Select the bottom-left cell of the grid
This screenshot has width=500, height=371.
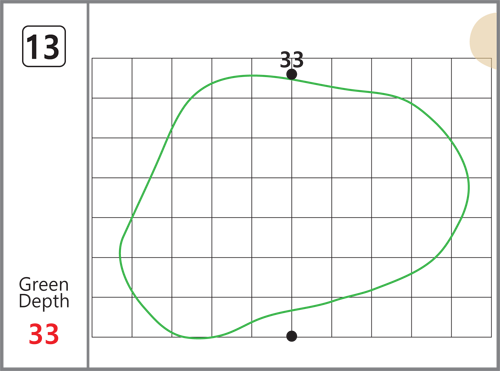[112, 317]
